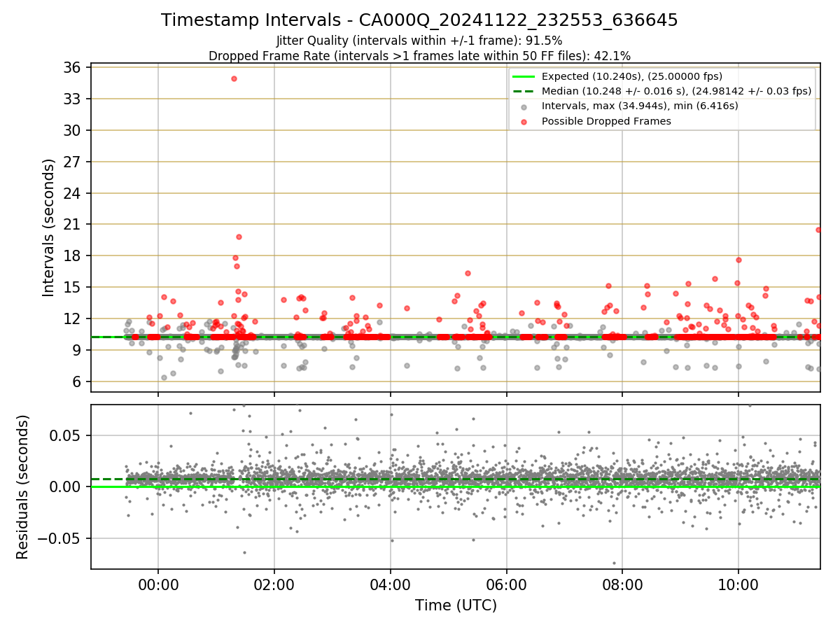This screenshot has width=840, height=630.
Task: Click the '08:00' x-axis tick label
Action: pyautogui.click(x=622, y=584)
